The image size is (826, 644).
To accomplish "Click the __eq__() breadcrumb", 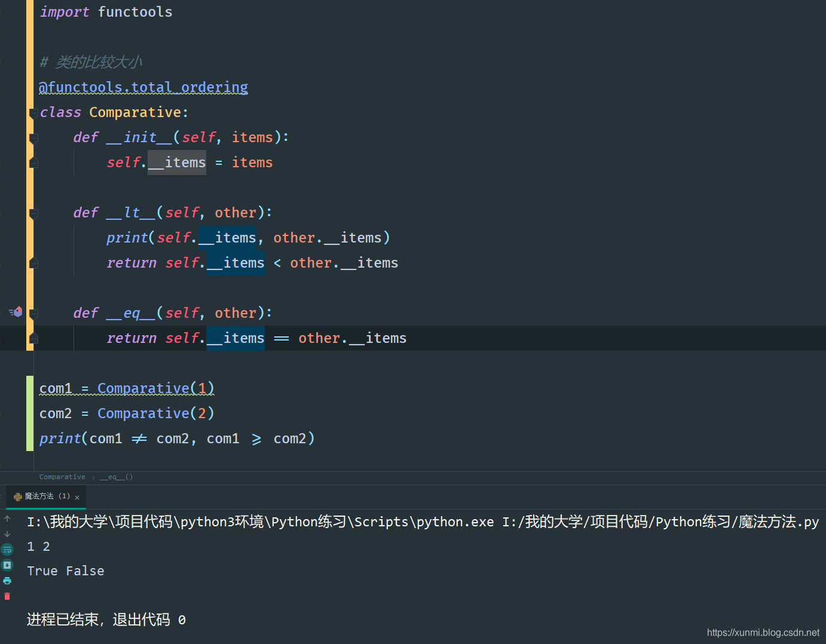I will [117, 477].
